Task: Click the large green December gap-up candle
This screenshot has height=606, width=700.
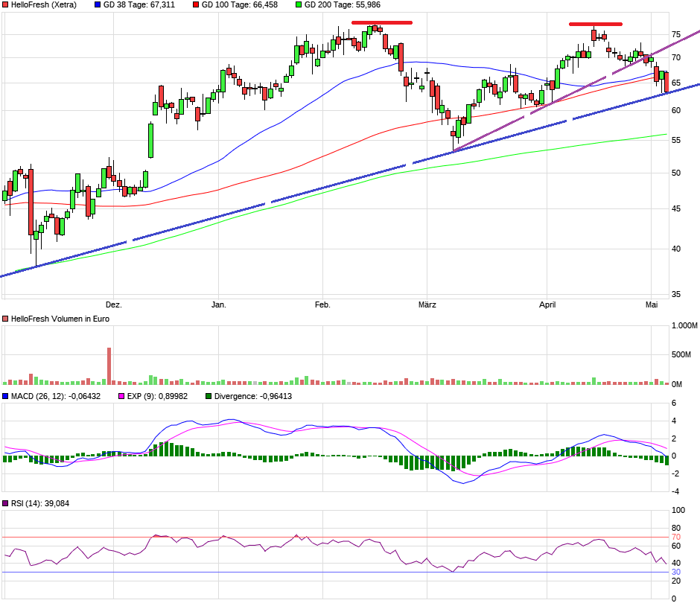Action: (151, 140)
